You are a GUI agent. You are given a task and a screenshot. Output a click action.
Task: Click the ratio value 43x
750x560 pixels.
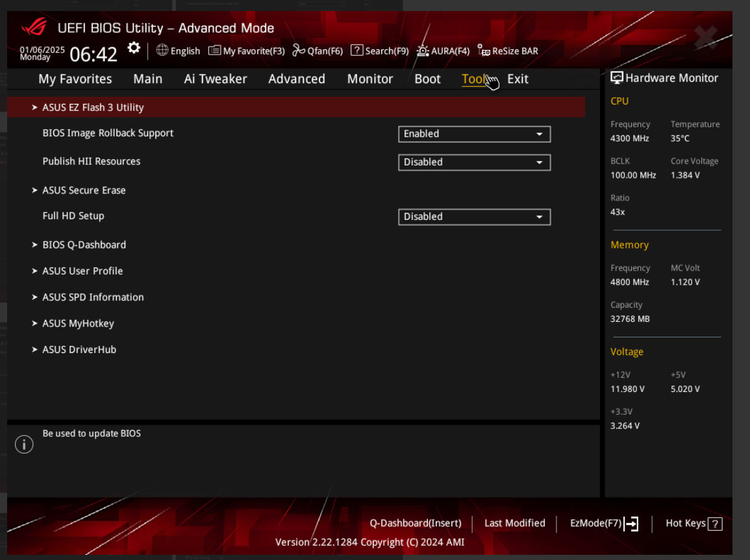[x=618, y=212]
